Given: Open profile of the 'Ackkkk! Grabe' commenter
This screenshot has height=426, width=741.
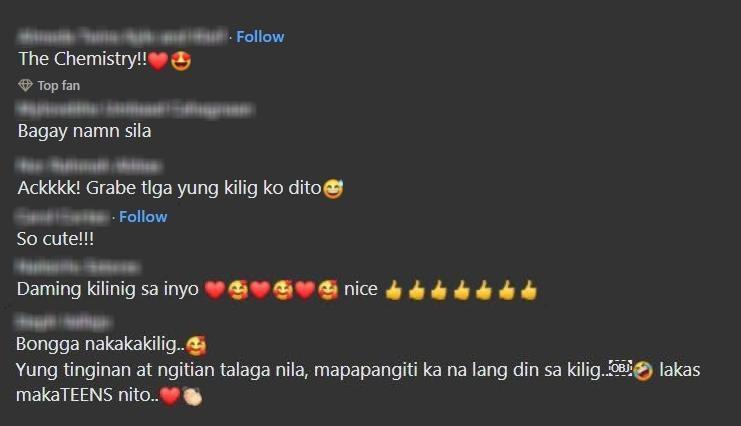Looking at the screenshot, I should (x=89, y=166).
